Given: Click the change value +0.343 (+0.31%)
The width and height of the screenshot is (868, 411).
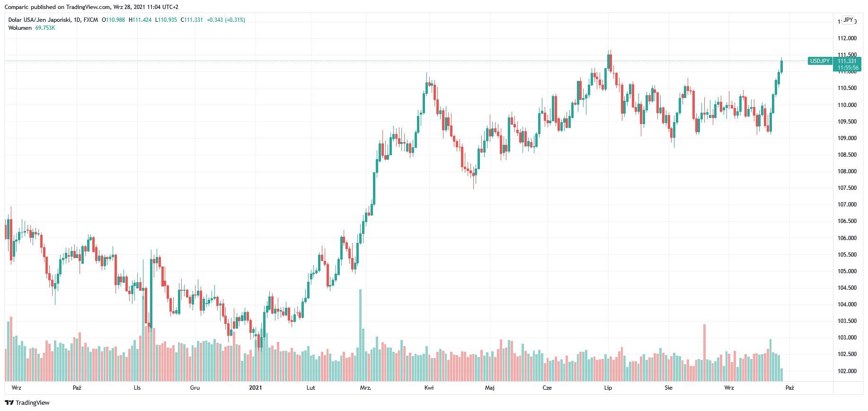Looking at the screenshot, I should [226, 20].
